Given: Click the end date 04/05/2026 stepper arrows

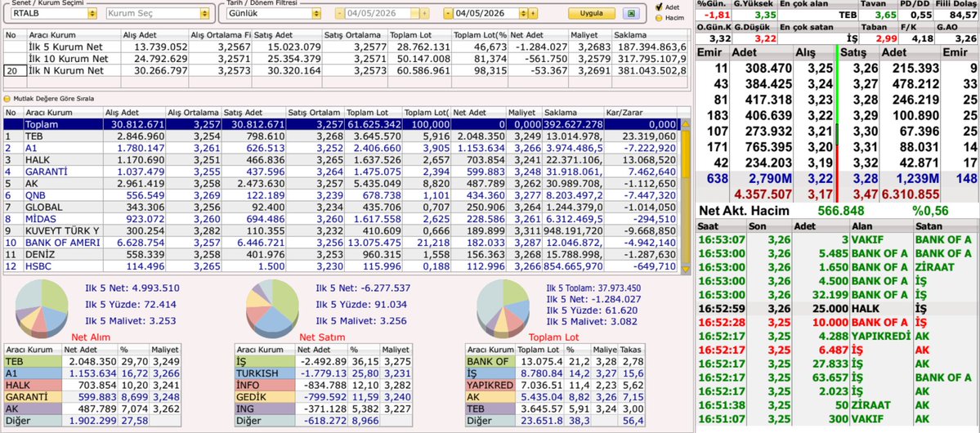Looking at the screenshot, I should [524, 14].
